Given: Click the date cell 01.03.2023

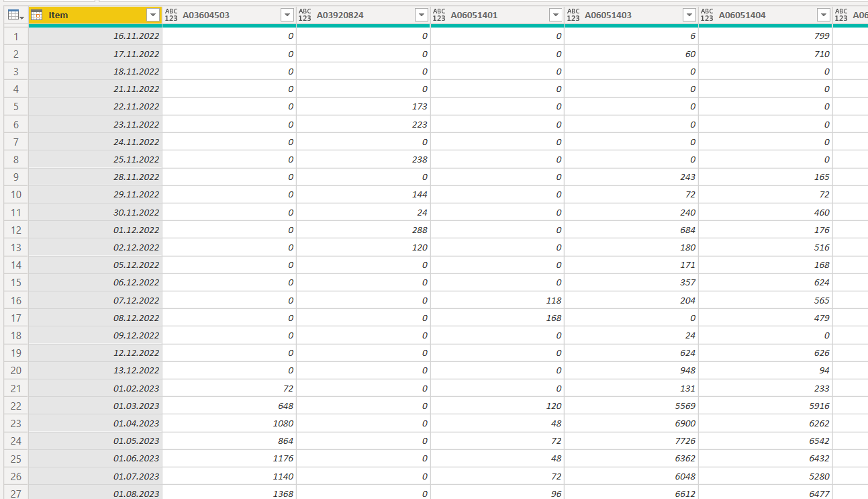Looking at the screenshot, I should pos(95,406).
